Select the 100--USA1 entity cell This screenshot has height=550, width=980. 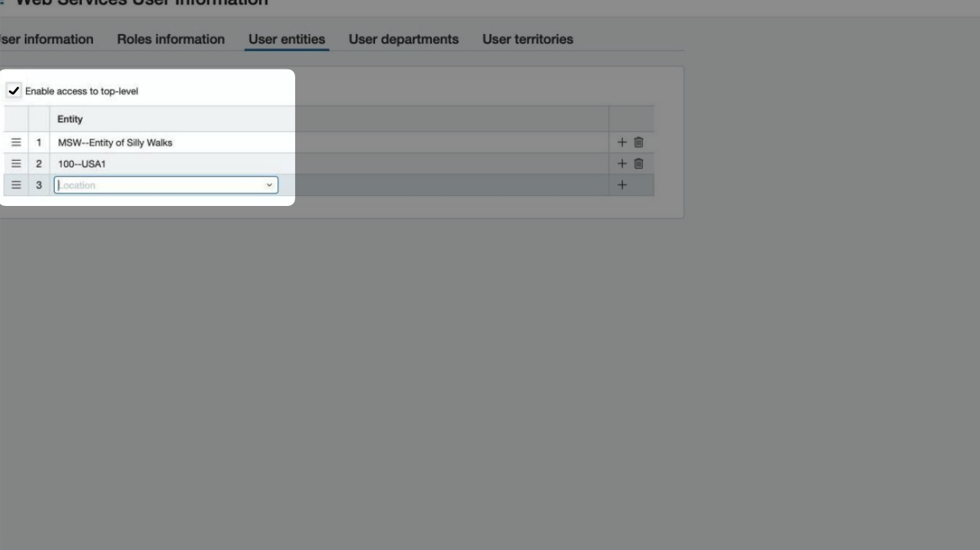pos(82,164)
